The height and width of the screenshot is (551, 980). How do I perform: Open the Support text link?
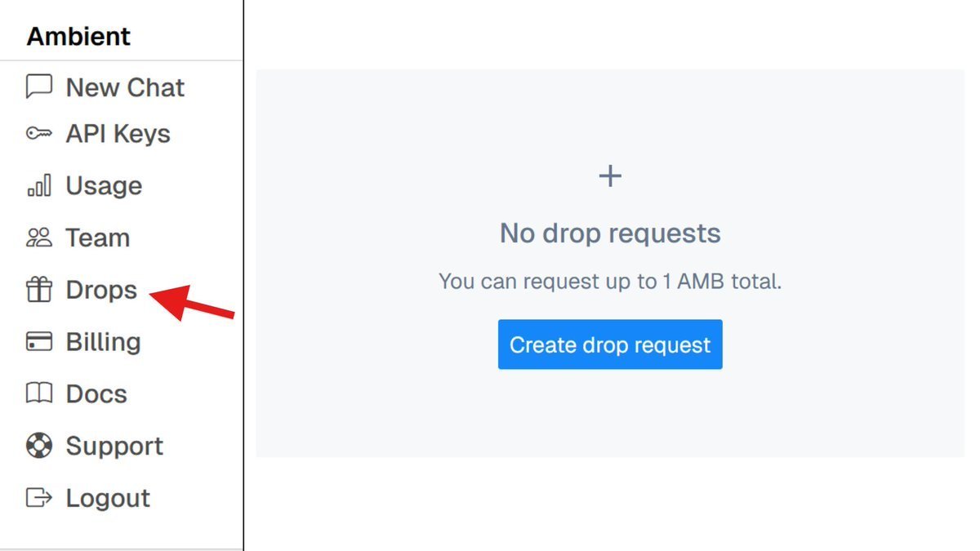(x=114, y=447)
